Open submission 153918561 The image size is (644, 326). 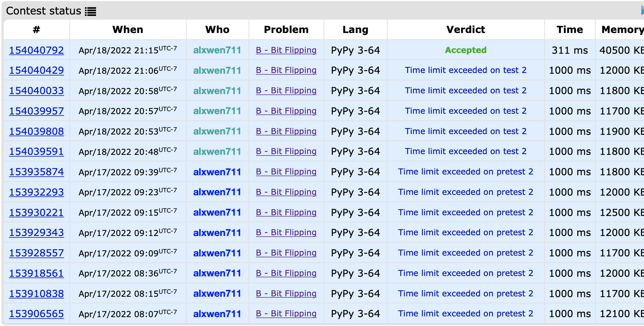[x=36, y=273]
